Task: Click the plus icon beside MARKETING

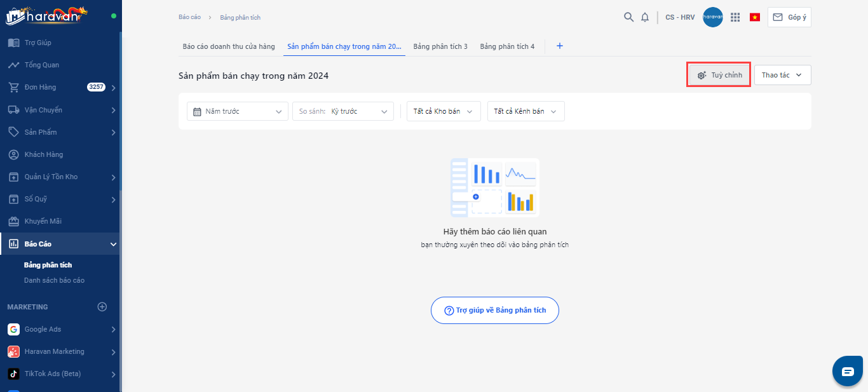Action: pos(102,307)
